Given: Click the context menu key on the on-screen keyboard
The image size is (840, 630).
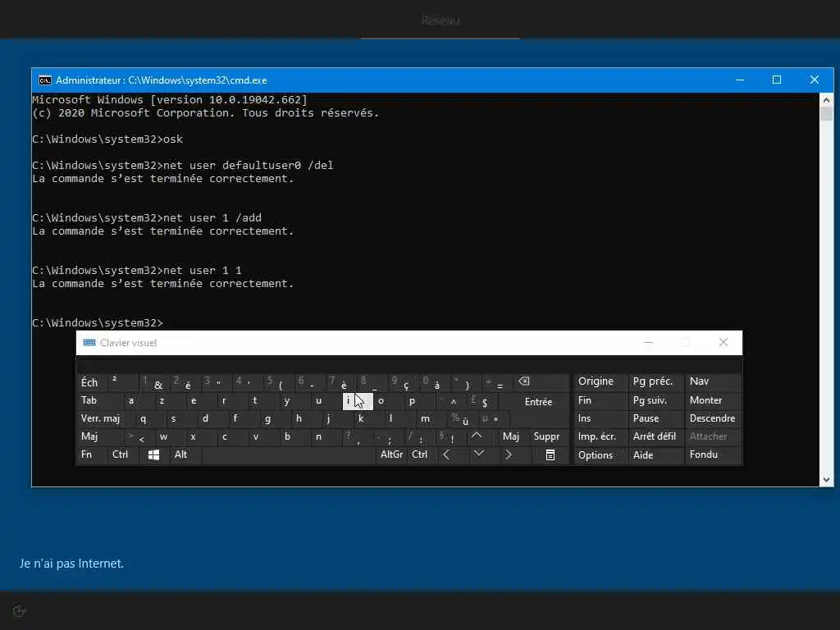Looking at the screenshot, I should coord(550,454).
